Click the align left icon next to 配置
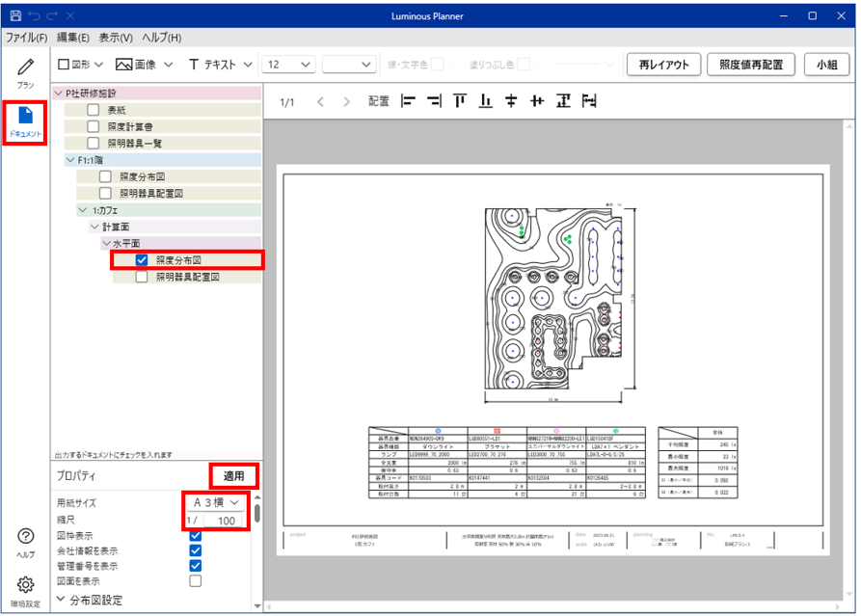Viewport: 861px width, 616px height. tap(408, 101)
